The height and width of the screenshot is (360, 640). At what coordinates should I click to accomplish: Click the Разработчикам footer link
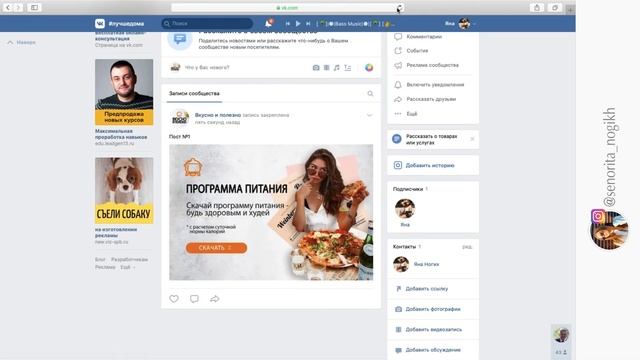(x=129, y=259)
